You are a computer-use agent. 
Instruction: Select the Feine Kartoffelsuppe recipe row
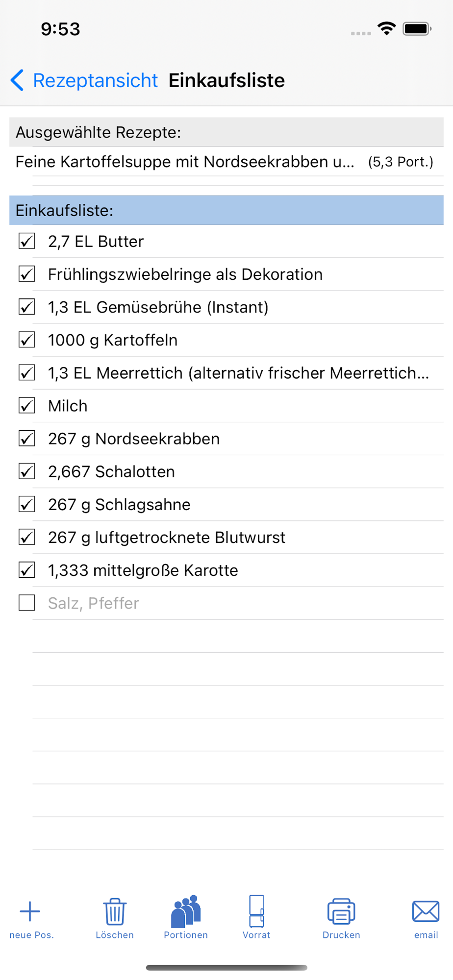coord(226,162)
